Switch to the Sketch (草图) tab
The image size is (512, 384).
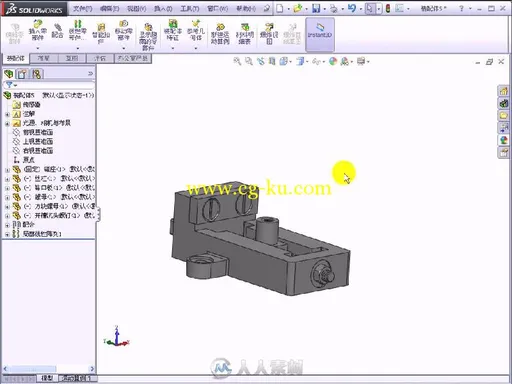click(x=72, y=58)
